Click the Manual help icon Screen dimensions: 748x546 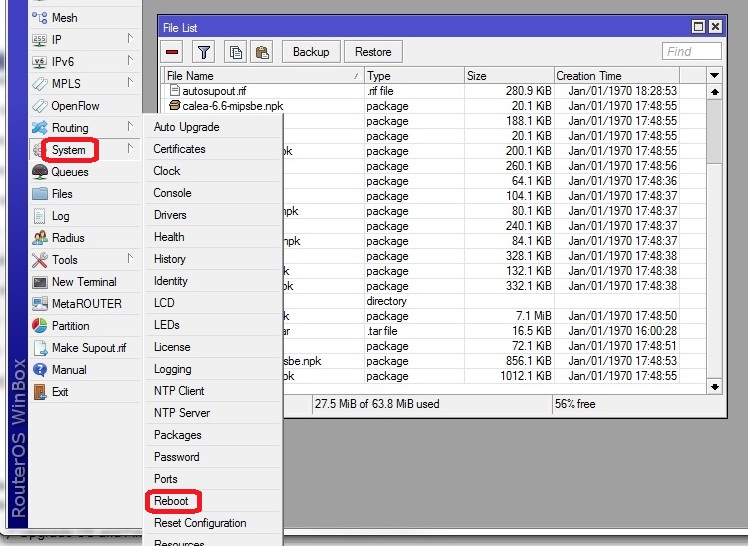pos(40,370)
